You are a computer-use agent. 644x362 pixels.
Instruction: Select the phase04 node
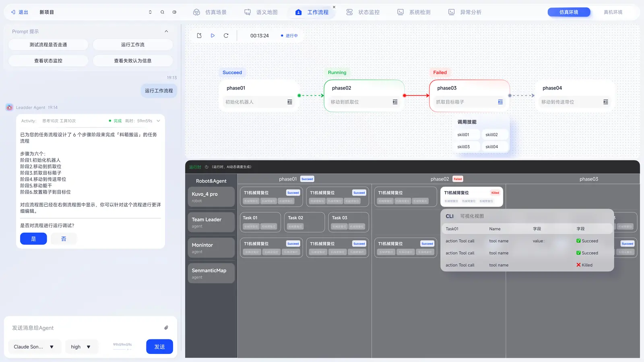click(x=575, y=95)
